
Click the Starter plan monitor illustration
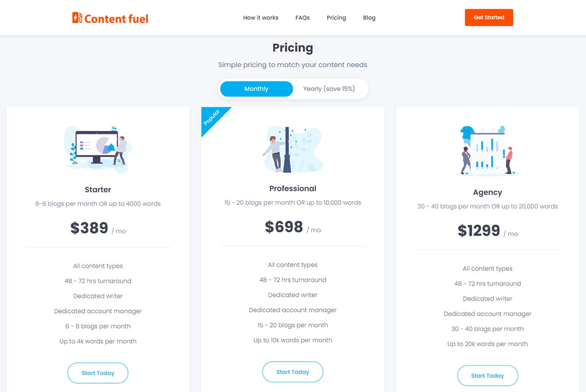tap(98, 147)
